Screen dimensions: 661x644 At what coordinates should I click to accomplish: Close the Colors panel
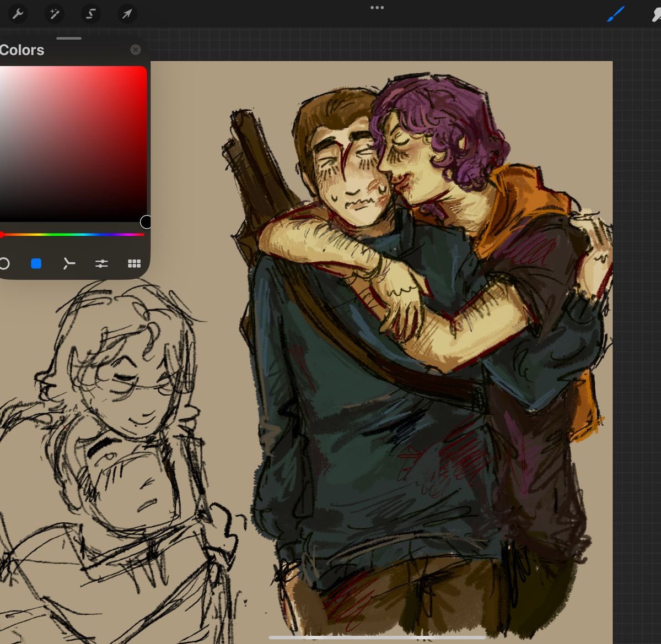tap(135, 50)
